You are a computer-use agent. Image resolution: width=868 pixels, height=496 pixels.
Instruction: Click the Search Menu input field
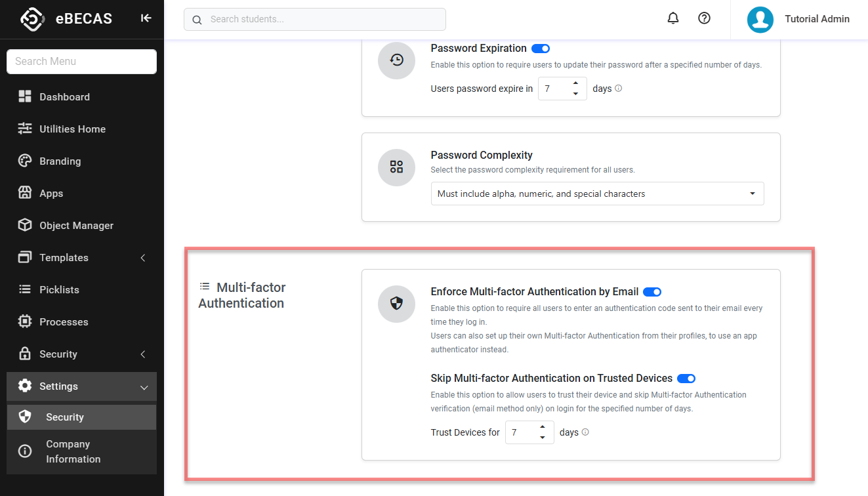pyautogui.click(x=81, y=62)
